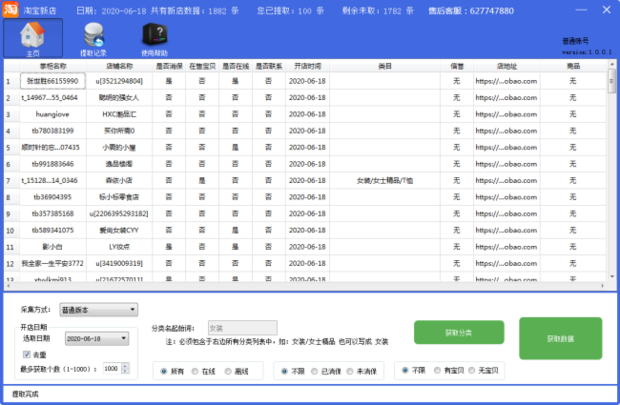
Task: Select the cell 张世胜66155990
Action: (x=53, y=81)
